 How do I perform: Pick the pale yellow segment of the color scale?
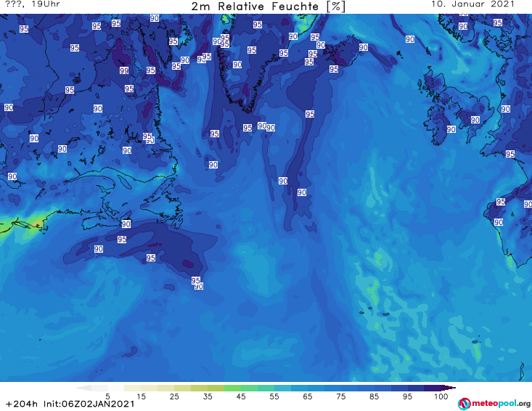point(133,388)
